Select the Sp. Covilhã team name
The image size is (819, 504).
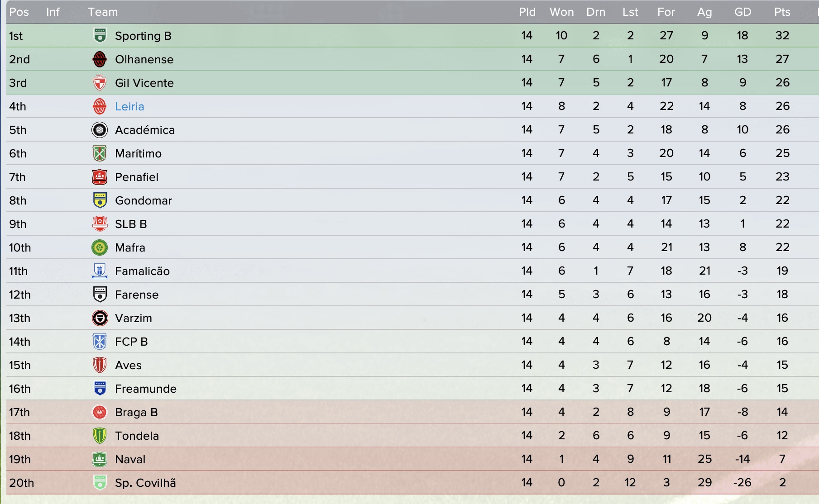145,483
